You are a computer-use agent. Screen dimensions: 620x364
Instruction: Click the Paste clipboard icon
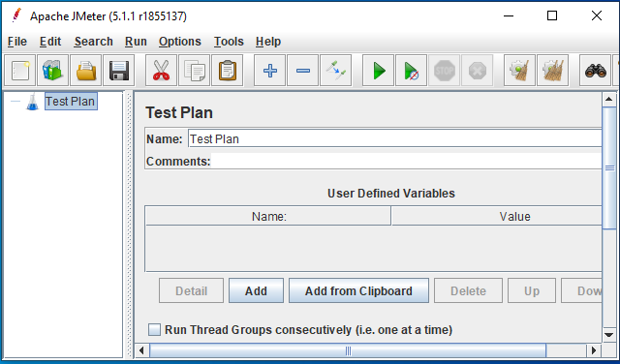click(x=228, y=71)
